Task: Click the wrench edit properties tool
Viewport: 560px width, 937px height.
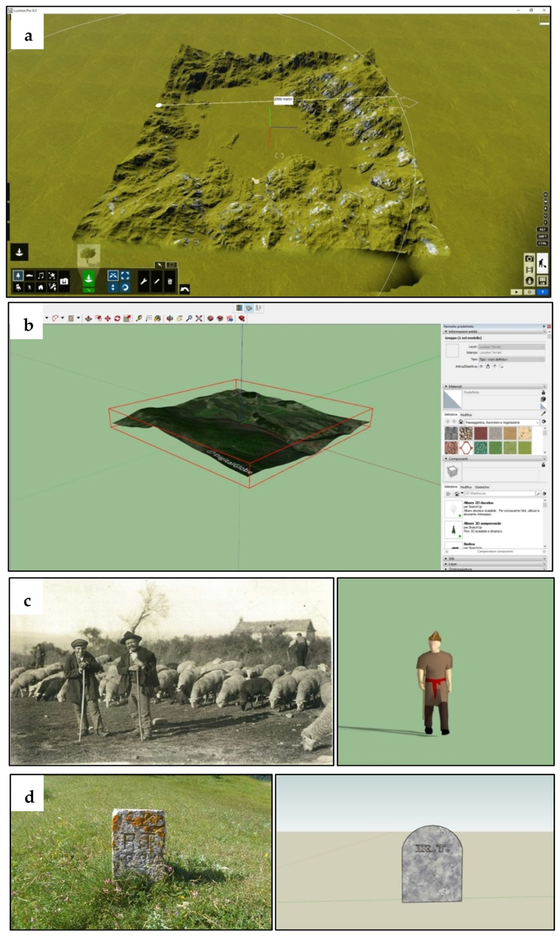Action: click(x=143, y=281)
